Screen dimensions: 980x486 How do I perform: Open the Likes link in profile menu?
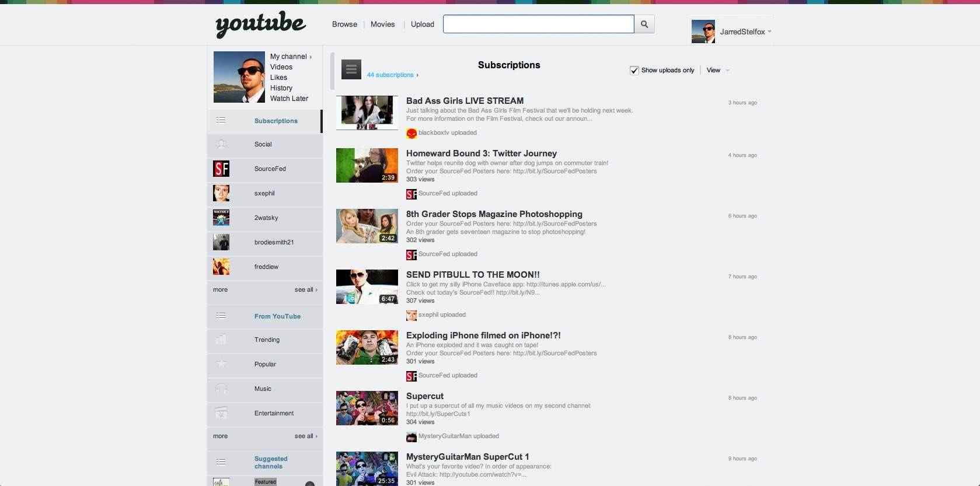click(x=278, y=78)
